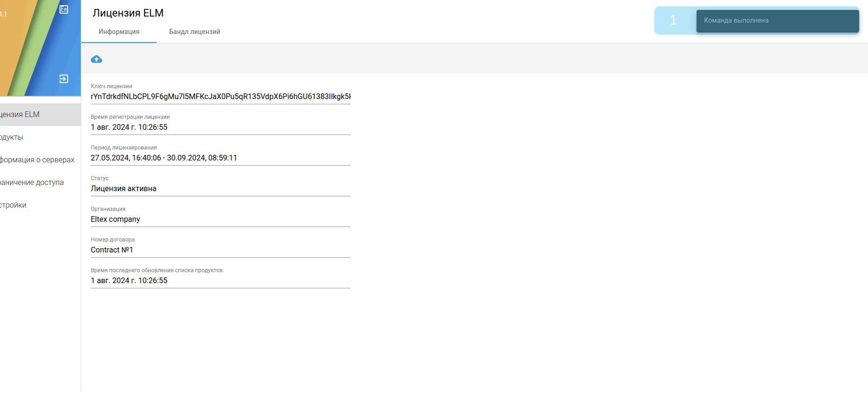Click the Статус field showing Лицензия активна
The image size is (868, 395).
pos(220,189)
